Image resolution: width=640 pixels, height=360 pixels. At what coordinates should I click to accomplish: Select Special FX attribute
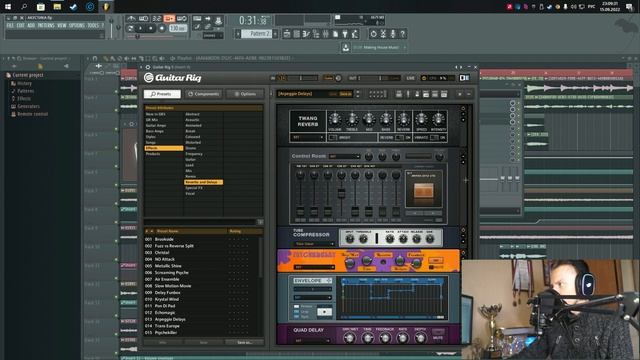click(194, 188)
